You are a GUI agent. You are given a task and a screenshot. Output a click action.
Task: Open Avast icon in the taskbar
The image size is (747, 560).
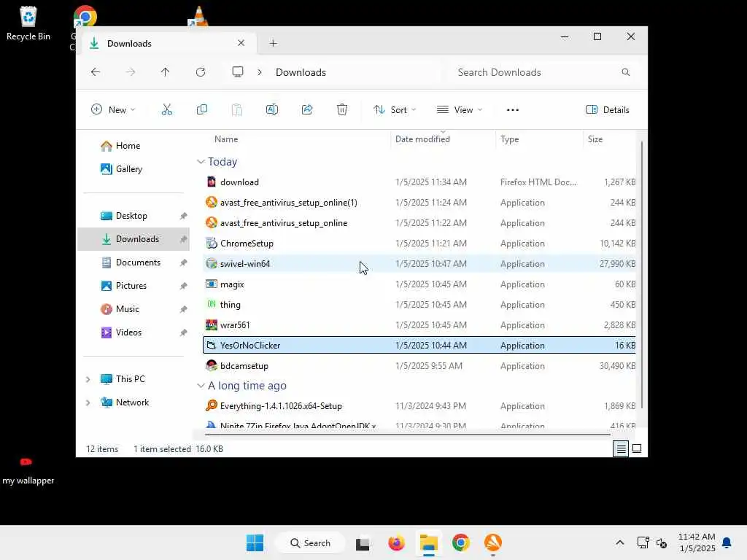pyautogui.click(x=492, y=542)
